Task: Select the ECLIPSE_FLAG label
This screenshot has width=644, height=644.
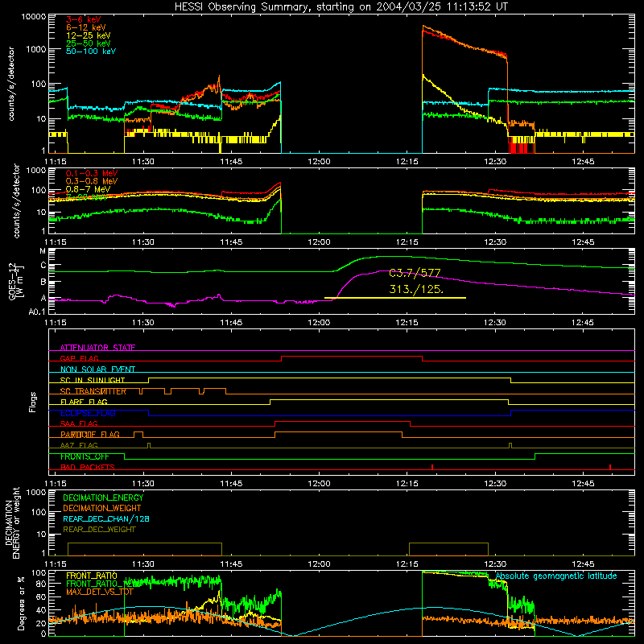Action: point(88,413)
